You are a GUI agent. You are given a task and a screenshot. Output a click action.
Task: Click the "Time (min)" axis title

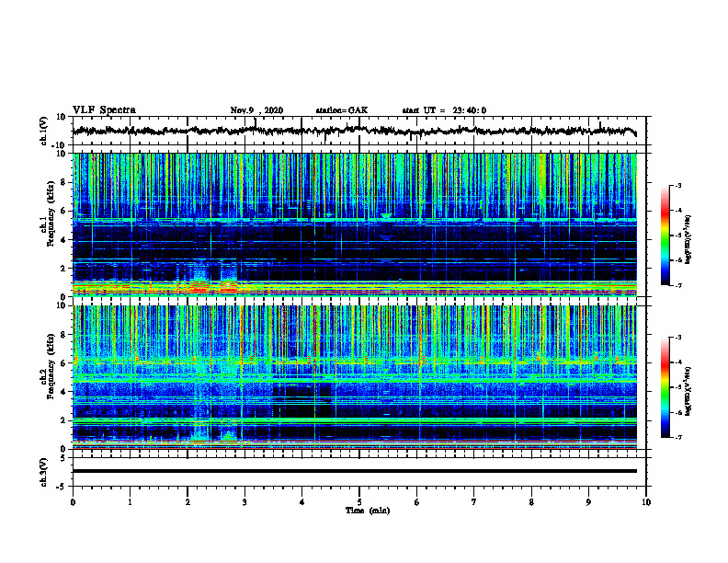[x=368, y=511]
